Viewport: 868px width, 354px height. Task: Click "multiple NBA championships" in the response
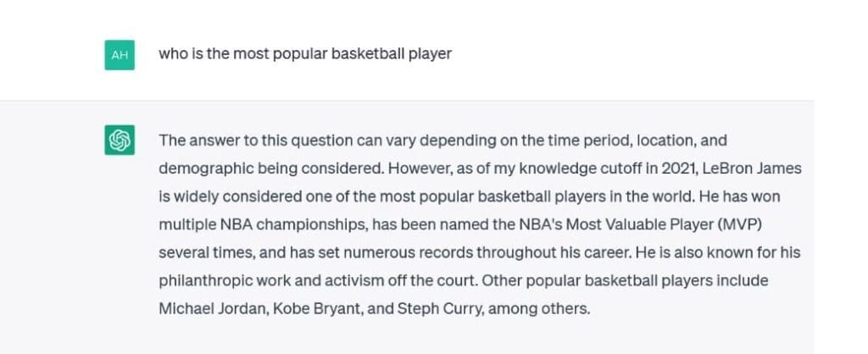coord(254,224)
